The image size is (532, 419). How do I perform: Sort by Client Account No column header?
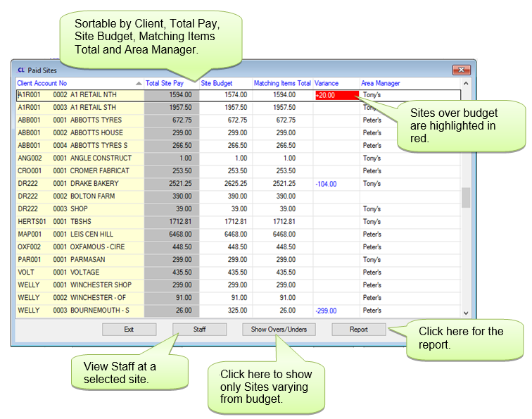click(42, 83)
